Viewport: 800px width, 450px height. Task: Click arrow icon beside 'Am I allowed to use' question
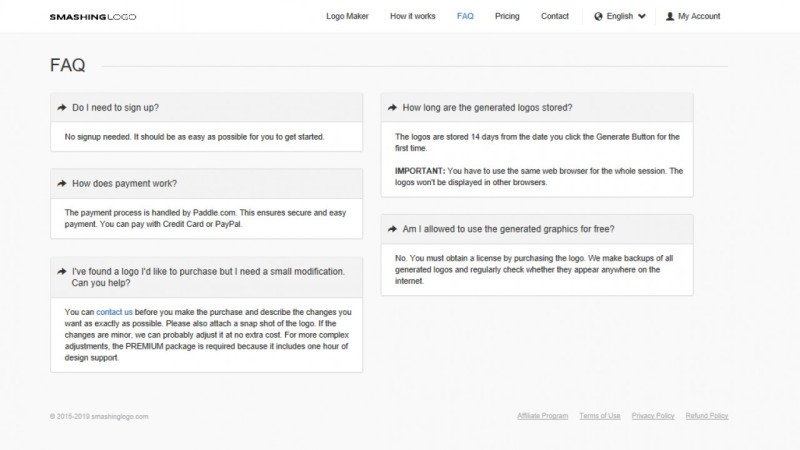tap(392, 229)
